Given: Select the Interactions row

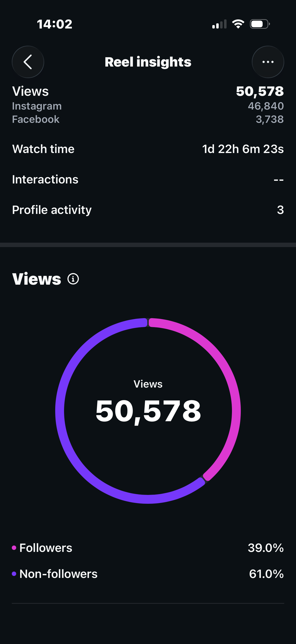Looking at the screenshot, I should 148,180.
